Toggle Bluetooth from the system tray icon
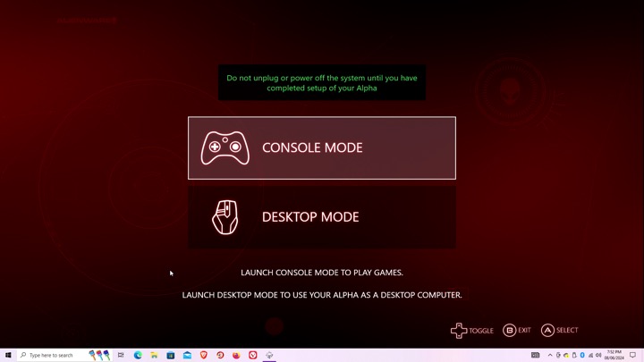The height and width of the screenshot is (362, 644). 582,355
